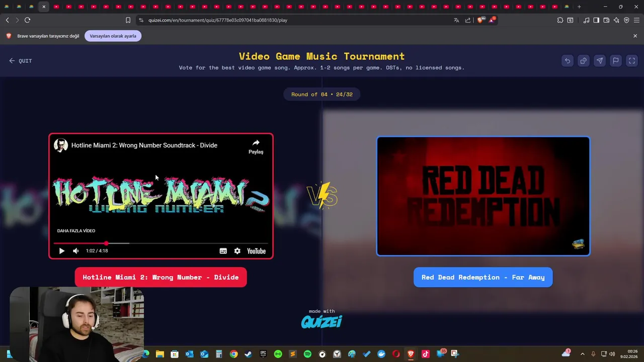Image resolution: width=644 pixels, height=362 pixels.
Task: Open Brave playlist music note icon
Action: [x=586, y=20]
